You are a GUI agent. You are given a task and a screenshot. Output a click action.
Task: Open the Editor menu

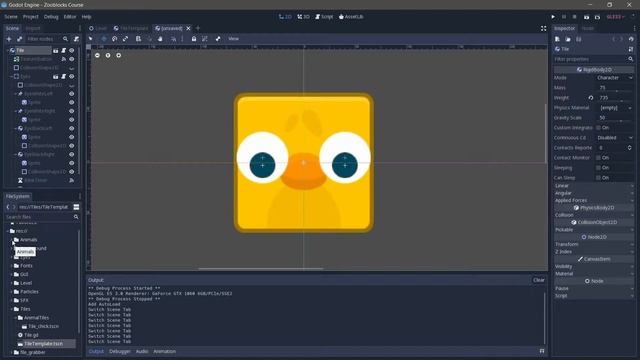70,17
